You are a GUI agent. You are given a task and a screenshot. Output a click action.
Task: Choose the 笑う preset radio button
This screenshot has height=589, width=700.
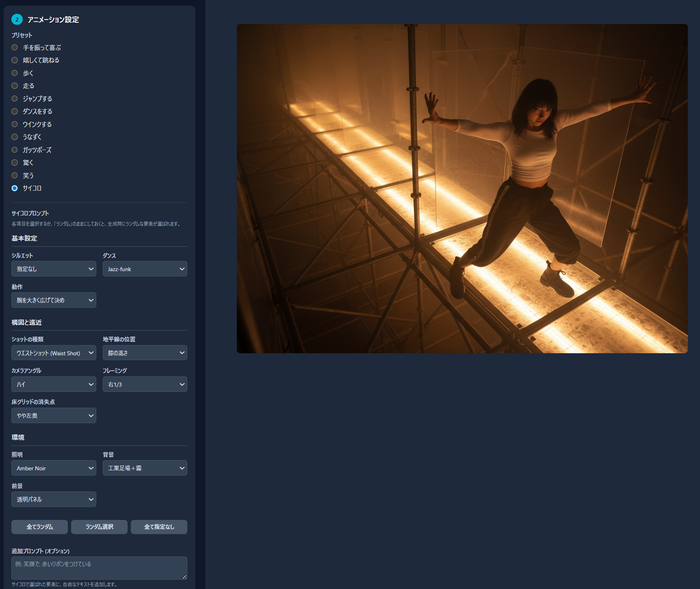coord(15,176)
